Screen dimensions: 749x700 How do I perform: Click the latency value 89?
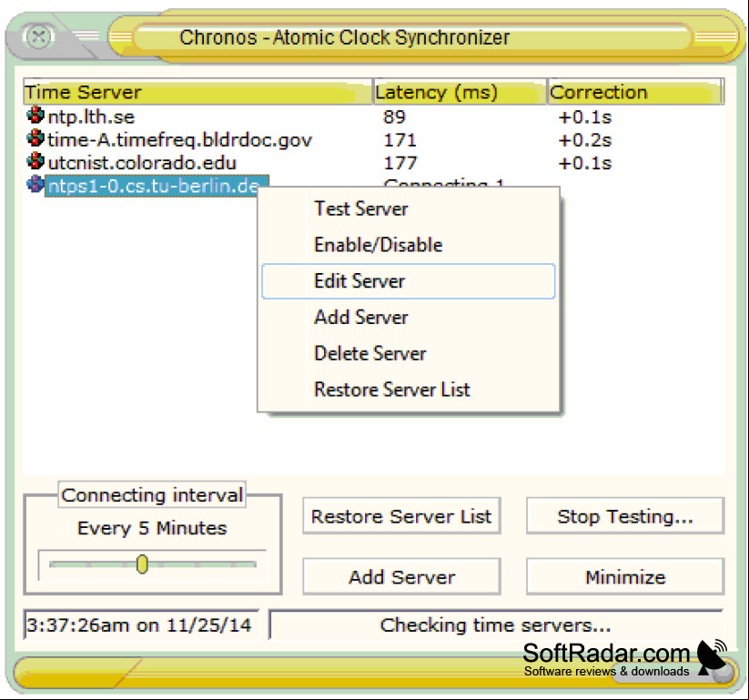point(395,117)
